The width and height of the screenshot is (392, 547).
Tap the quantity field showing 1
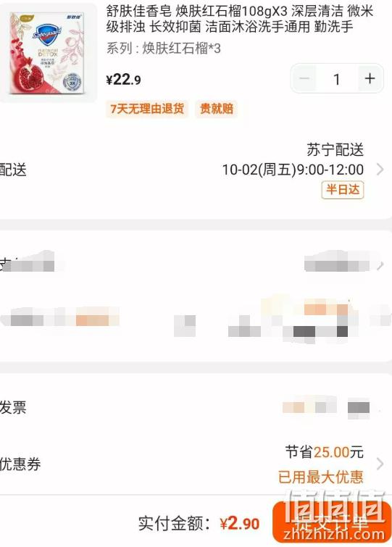337,79
